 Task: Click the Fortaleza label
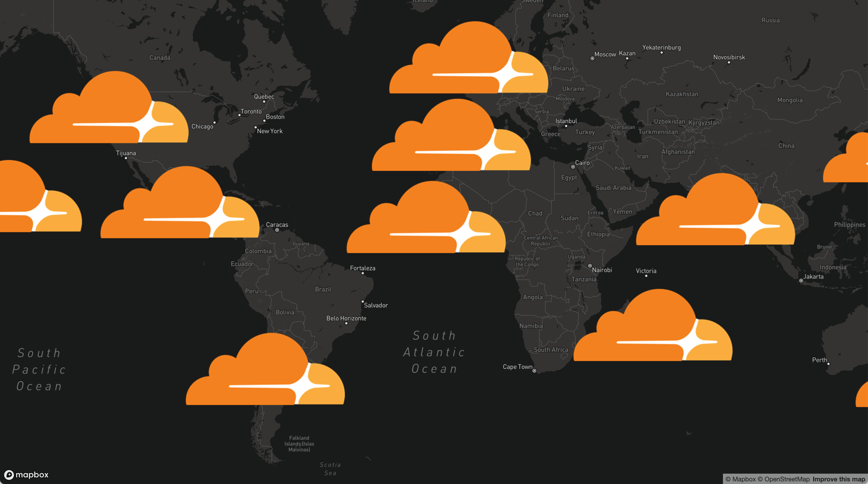[x=363, y=268]
